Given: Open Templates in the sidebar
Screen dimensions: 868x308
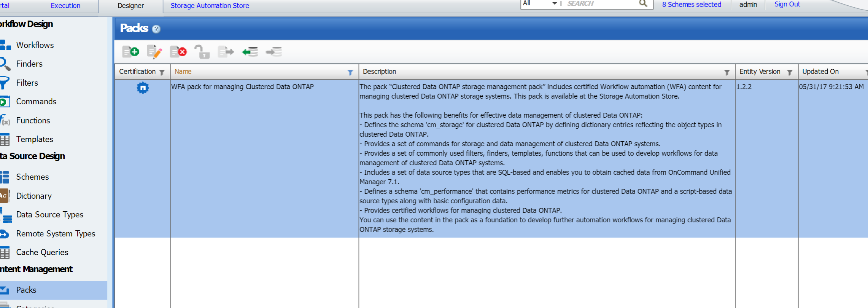Looking at the screenshot, I should pyautogui.click(x=35, y=139).
